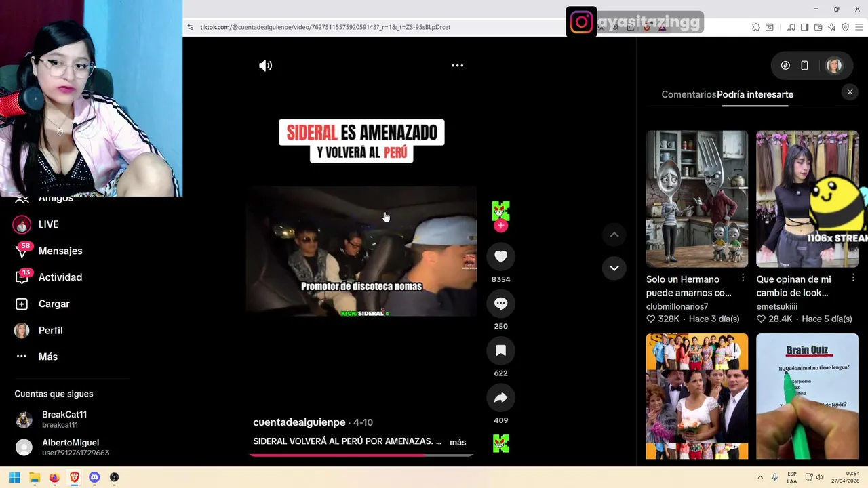Open options for 'Que opinan de mi' video
This screenshot has width=868, height=488.
853,278
